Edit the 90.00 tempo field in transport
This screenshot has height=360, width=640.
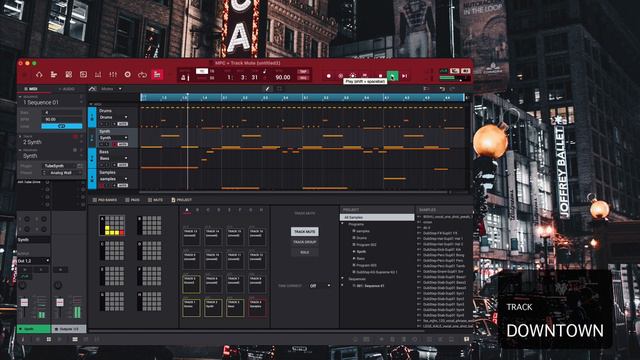(282, 77)
